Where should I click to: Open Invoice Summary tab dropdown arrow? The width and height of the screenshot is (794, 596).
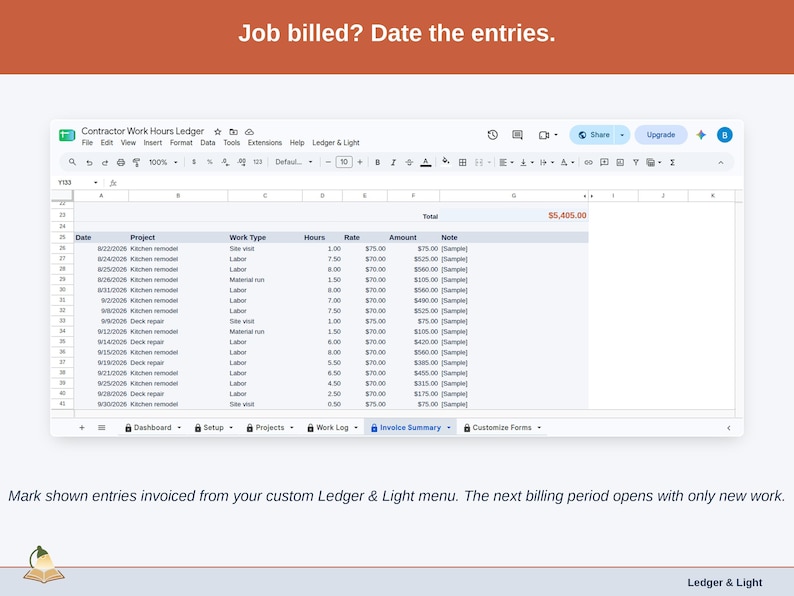click(449, 428)
